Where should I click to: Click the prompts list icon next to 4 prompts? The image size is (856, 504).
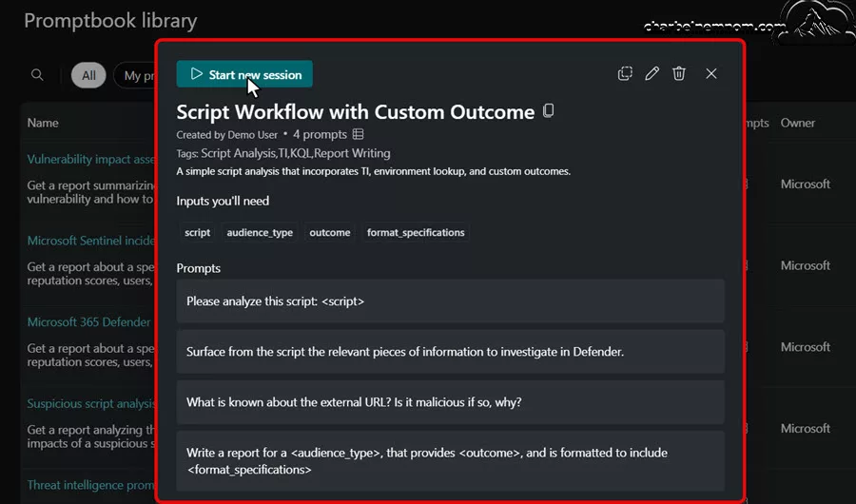pyautogui.click(x=359, y=134)
